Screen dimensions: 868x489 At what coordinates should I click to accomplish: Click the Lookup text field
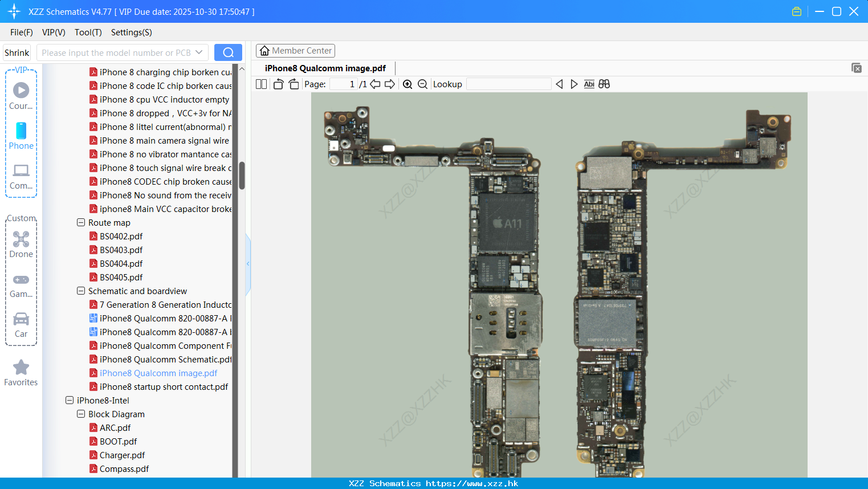(x=508, y=84)
